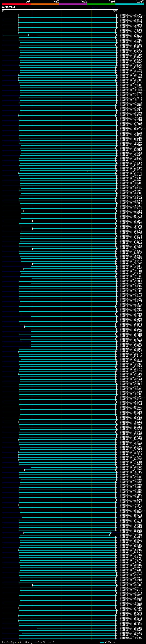Open the UniRef100_B5AU15 hit
This screenshot has width=146, height=644.
(x=131, y=635)
